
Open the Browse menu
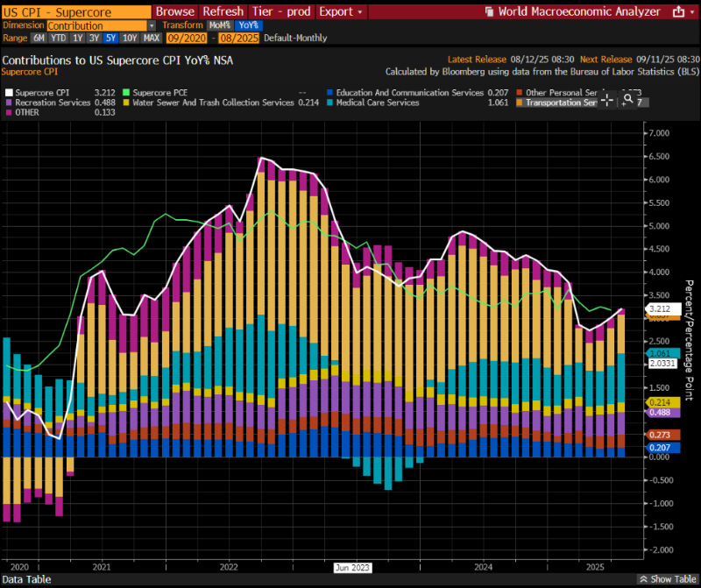click(x=174, y=11)
